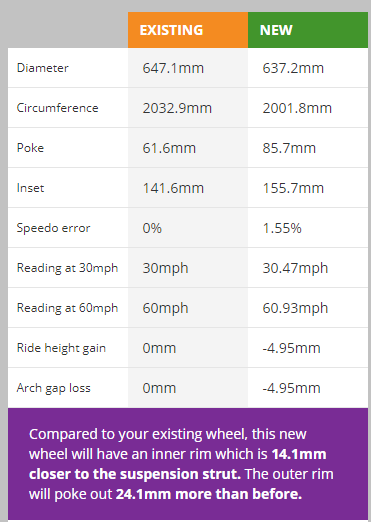
Task: Select the Poke row label
Action: click(30, 148)
